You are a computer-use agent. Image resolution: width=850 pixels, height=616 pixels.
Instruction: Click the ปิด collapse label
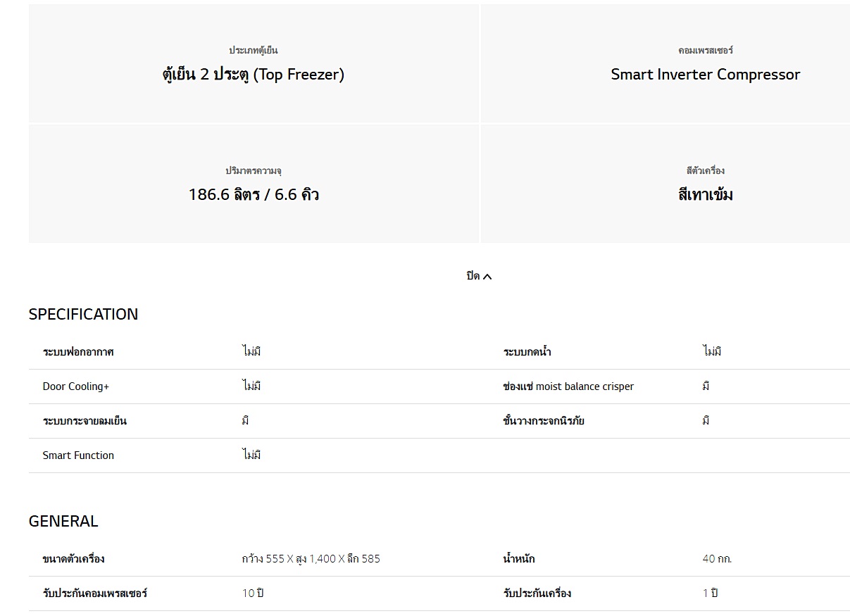pos(473,275)
